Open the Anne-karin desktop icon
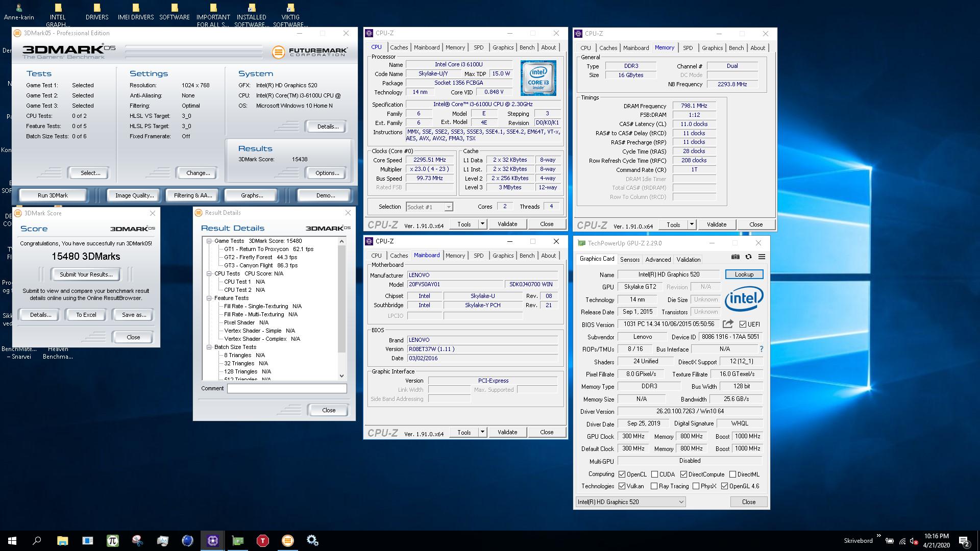The image size is (980, 551). click(19, 12)
